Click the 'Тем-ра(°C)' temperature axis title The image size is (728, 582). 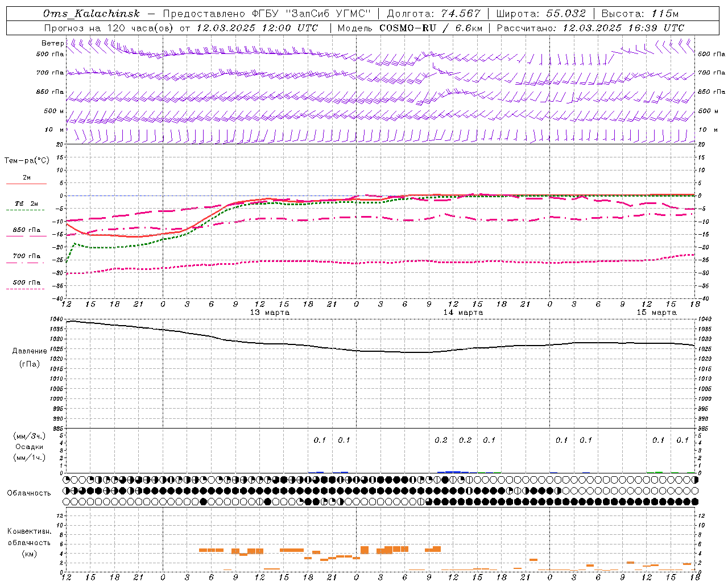(x=27, y=161)
